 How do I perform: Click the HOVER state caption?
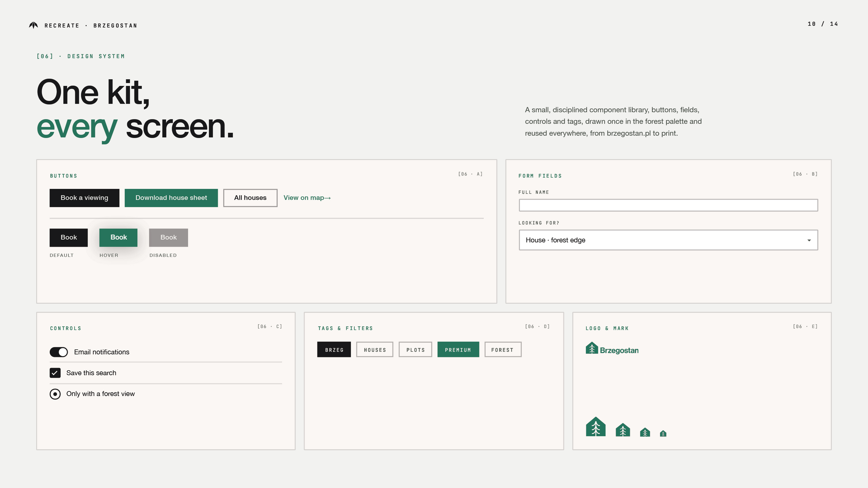click(109, 255)
